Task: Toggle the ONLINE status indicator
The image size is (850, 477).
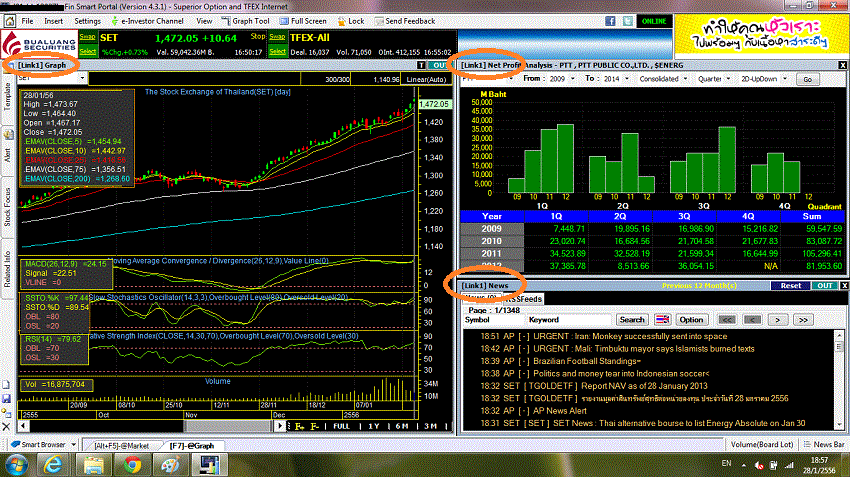Action: coord(654,21)
